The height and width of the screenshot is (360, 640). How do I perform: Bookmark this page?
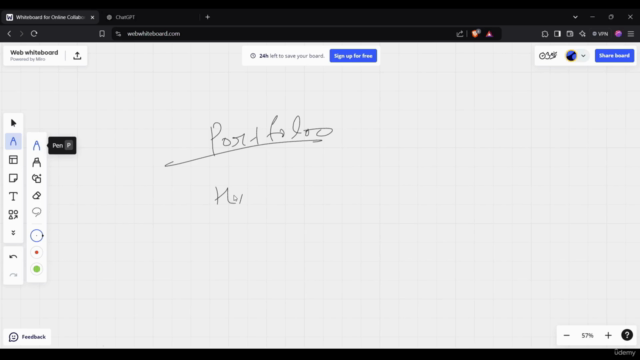(x=102, y=34)
